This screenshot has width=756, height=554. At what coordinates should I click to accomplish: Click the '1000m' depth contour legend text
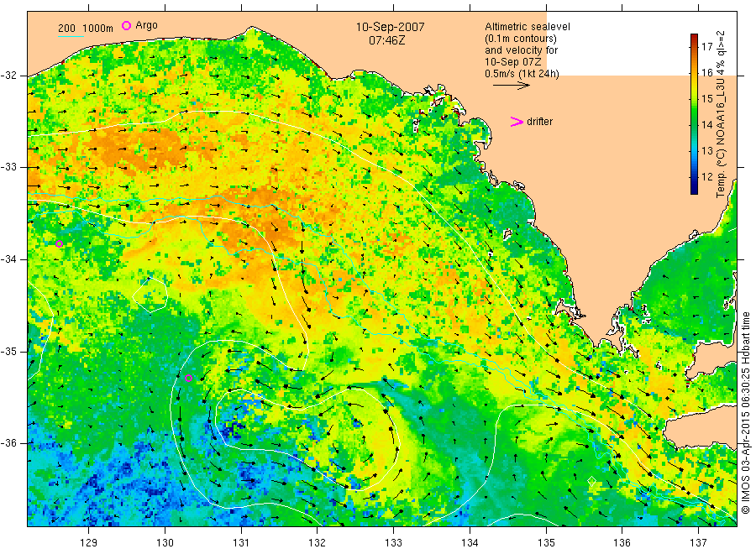click(98, 29)
